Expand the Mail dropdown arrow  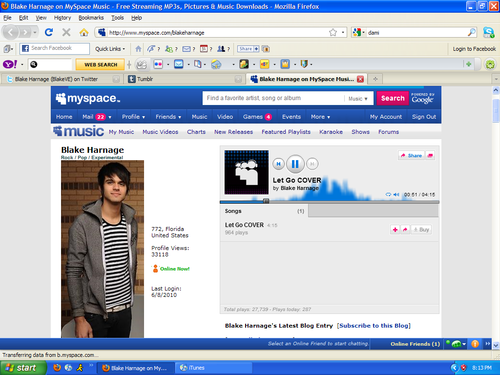pos(110,117)
